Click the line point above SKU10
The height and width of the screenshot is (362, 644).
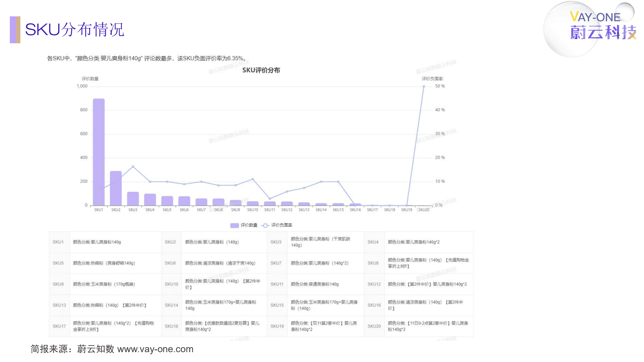(253, 179)
